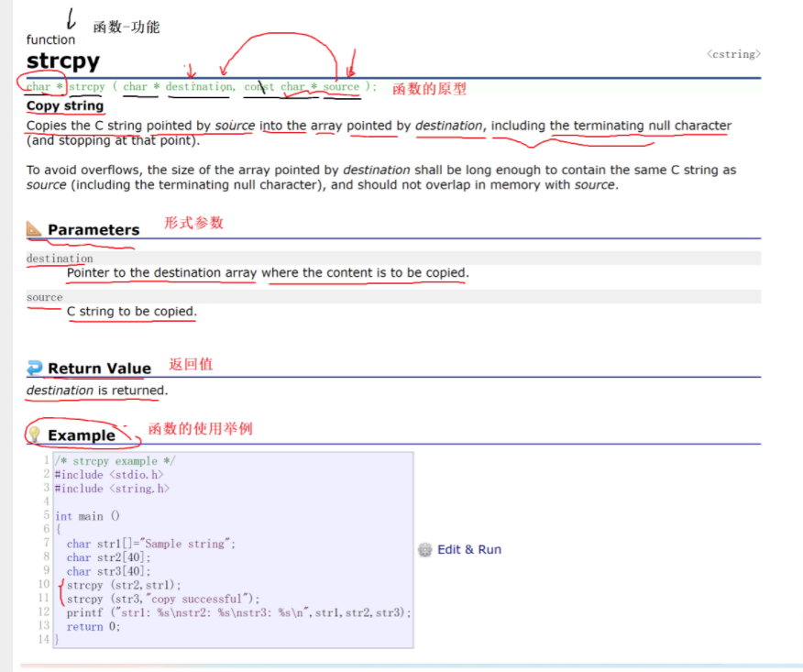
Task: Click the printf code line
Action: coord(238,612)
